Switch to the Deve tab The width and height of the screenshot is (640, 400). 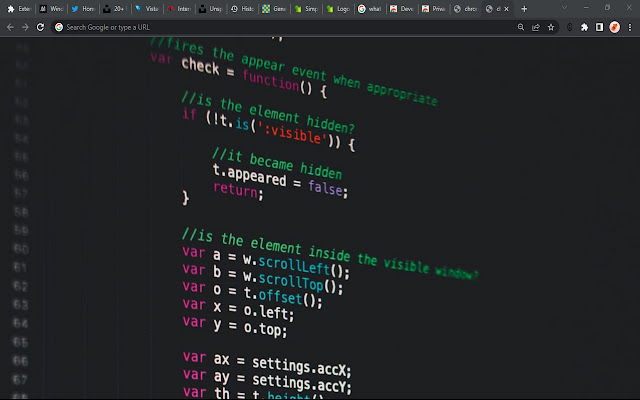(x=402, y=9)
